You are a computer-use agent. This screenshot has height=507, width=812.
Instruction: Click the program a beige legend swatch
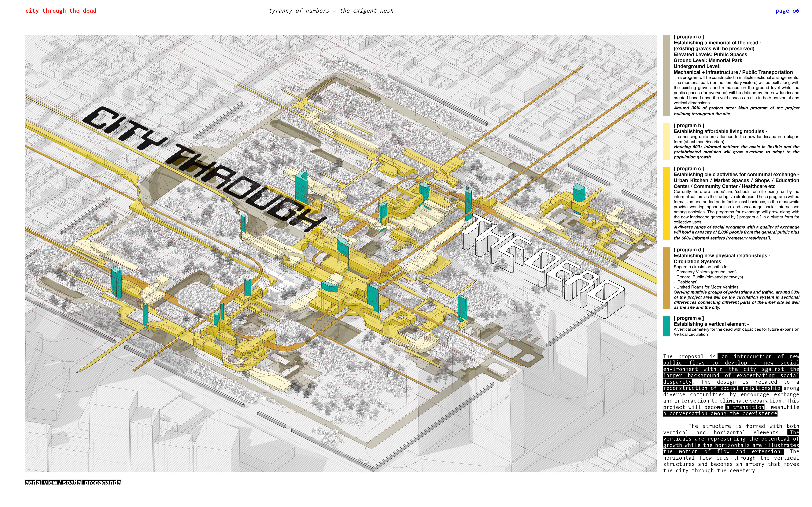click(666, 75)
